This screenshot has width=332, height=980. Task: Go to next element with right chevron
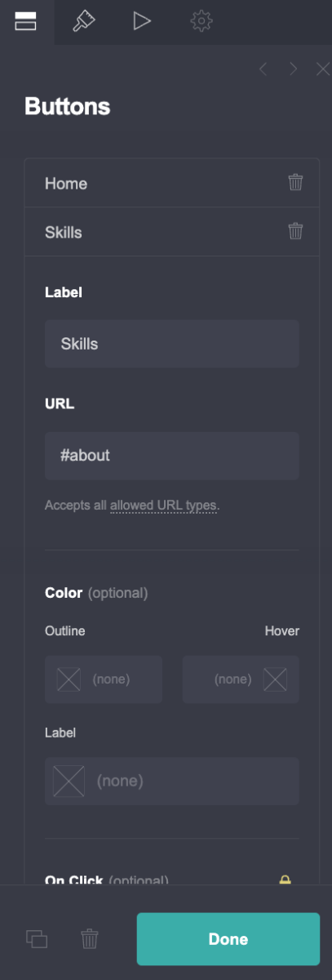coord(293,69)
